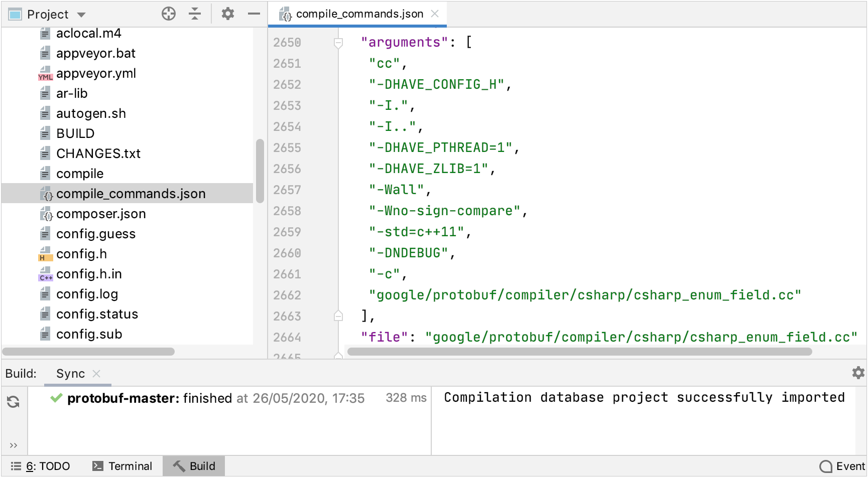The width and height of the screenshot is (868, 478).
Task: Click the editor horizontal scrollbar
Action: coord(580,352)
